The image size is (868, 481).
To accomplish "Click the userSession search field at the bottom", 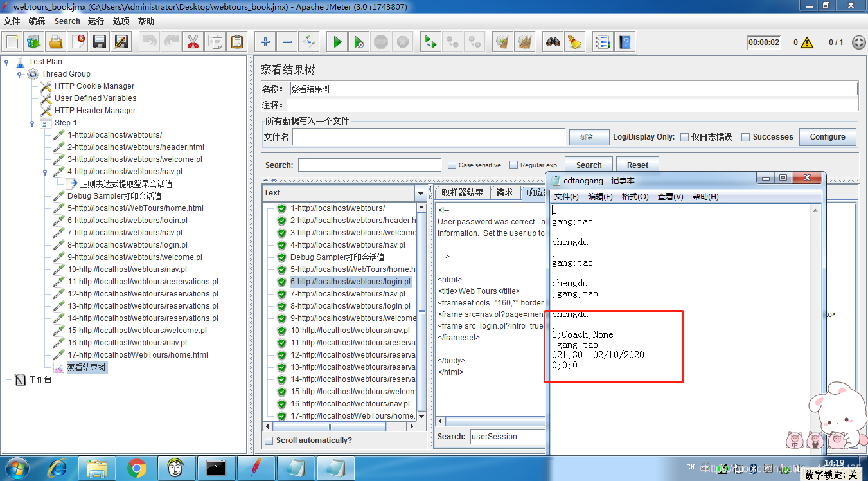I will click(x=508, y=436).
